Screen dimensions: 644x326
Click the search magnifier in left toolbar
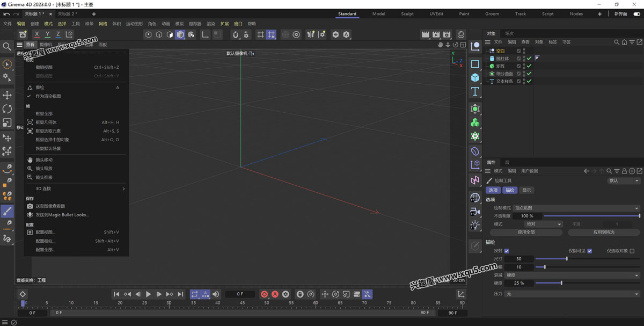pyautogui.click(x=7, y=47)
